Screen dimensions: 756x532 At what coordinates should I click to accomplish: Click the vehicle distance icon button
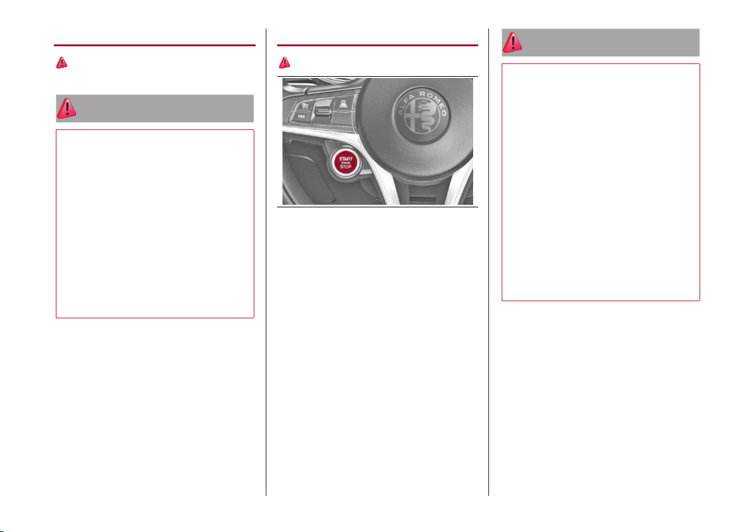point(343,103)
